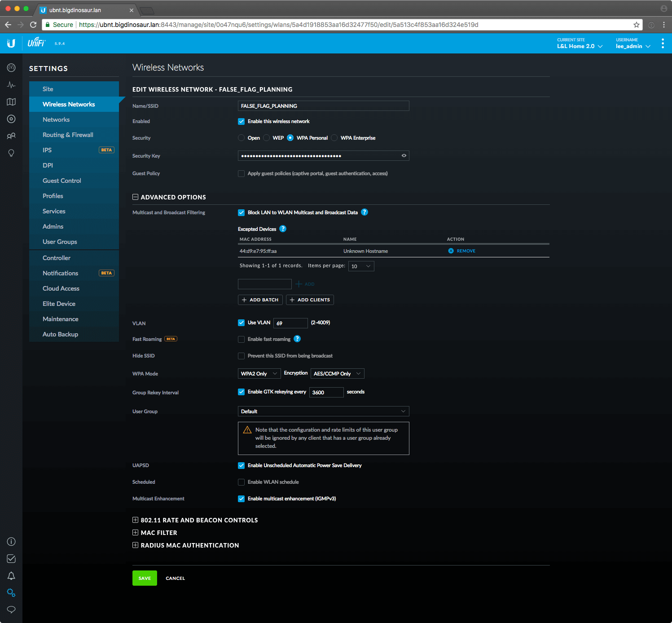Open Guest Control settings section
This screenshot has height=623, width=672.
click(62, 181)
